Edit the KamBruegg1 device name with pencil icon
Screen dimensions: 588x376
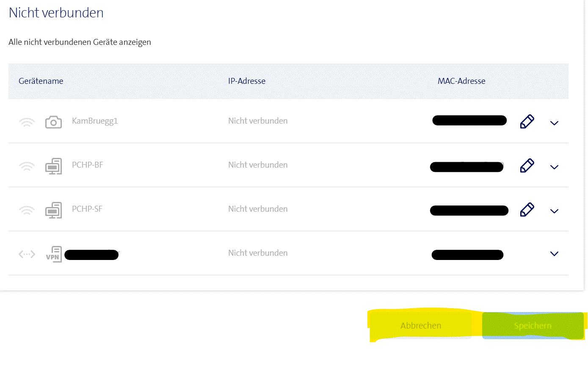pyautogui.click(x=527, y=122)
